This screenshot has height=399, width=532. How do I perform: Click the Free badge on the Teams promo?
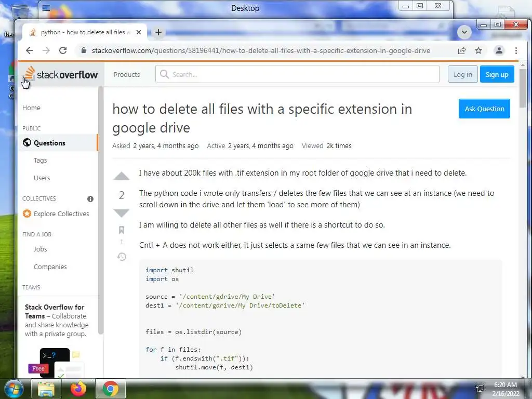[38, 368]
